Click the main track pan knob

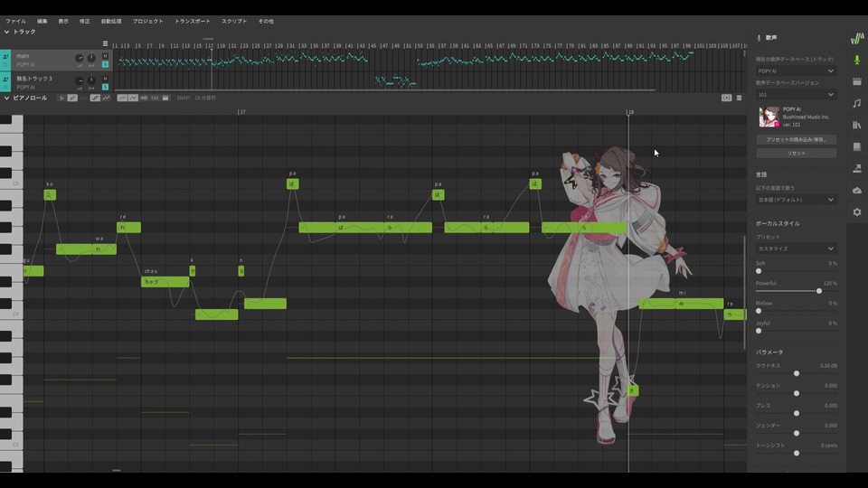click(x=91, y=58)
